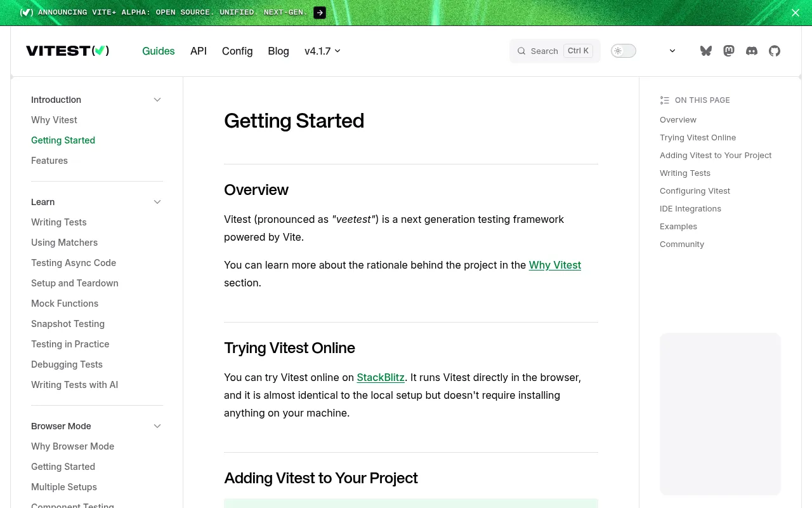Click the Search box

[x=555, y=51]
